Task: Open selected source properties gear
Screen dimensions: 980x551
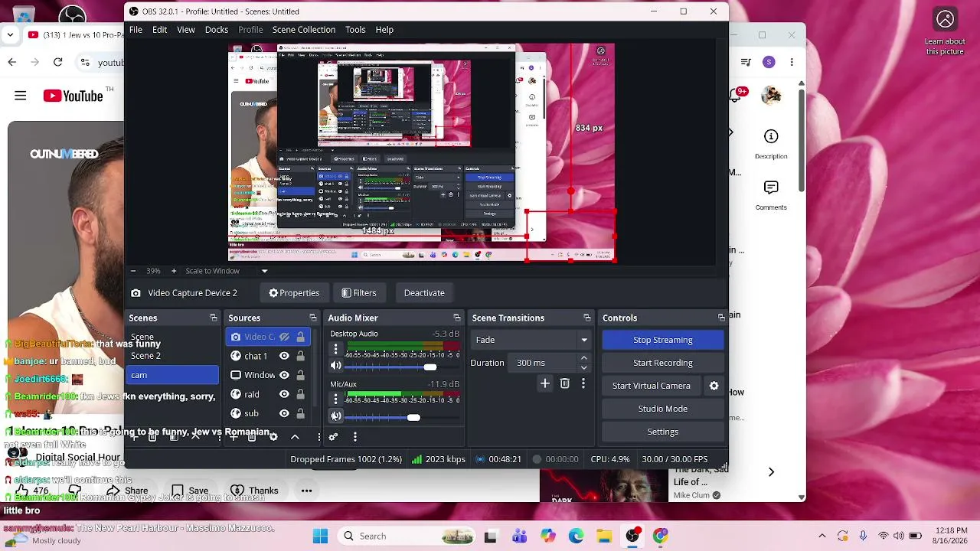Action: (x=273, y=437)
